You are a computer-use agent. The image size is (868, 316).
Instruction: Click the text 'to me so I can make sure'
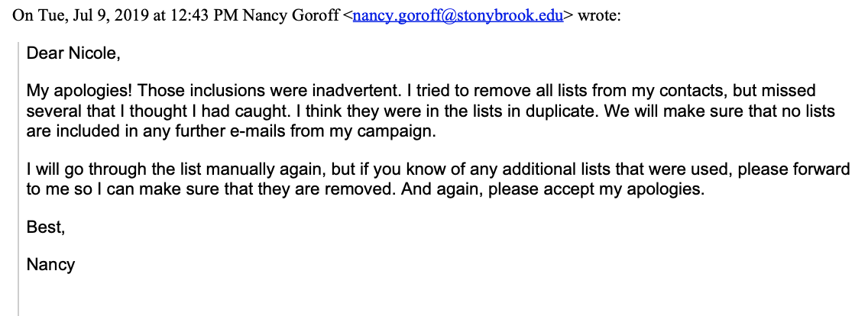point(118,189)
